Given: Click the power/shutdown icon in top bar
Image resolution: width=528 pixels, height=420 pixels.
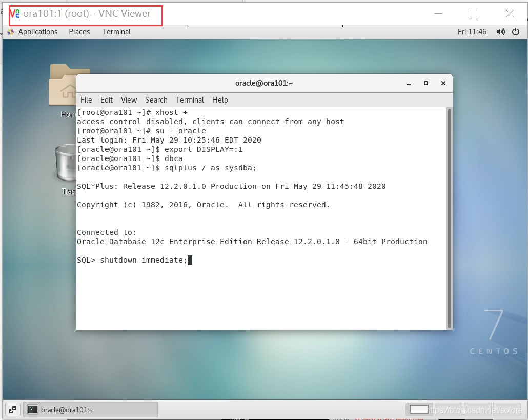Looking at the screenshot, I should pyautogui.click(x=516, y=31).
